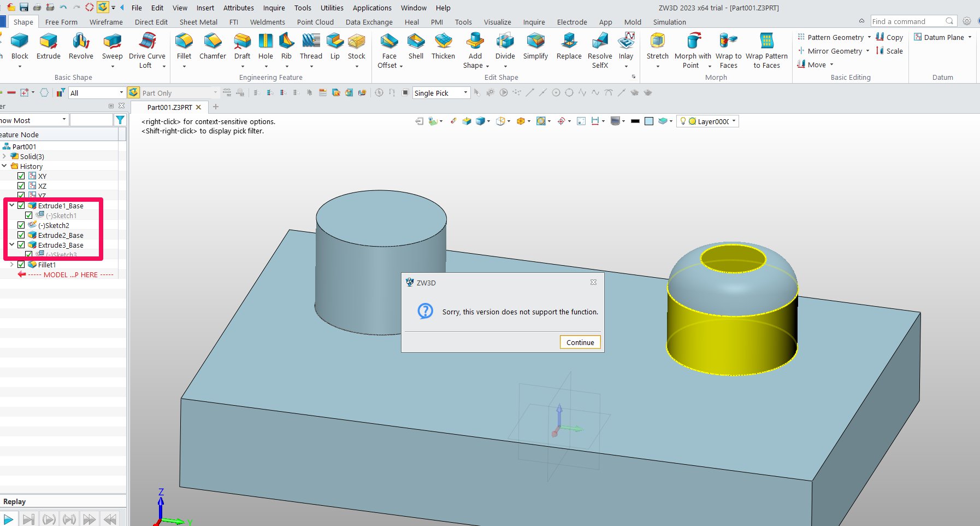Open the Utilities menu
The width and height of the screenshot is (980, 526).
[332, 8]
